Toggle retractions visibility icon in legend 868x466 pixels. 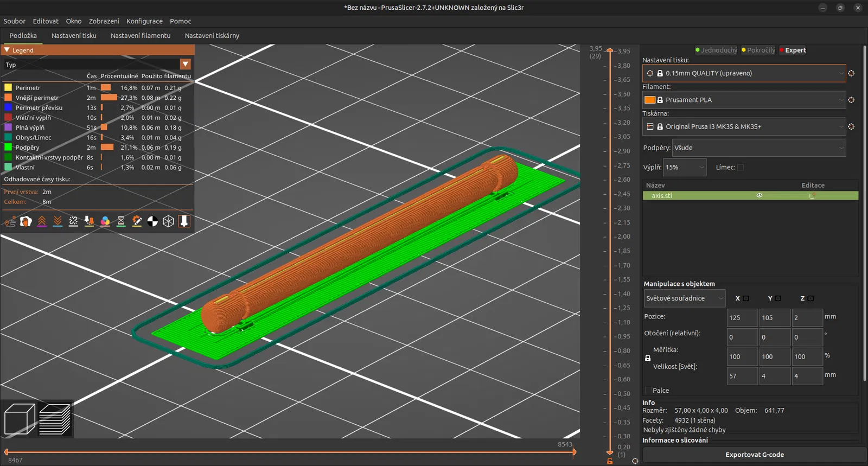[x=42, y=221]
